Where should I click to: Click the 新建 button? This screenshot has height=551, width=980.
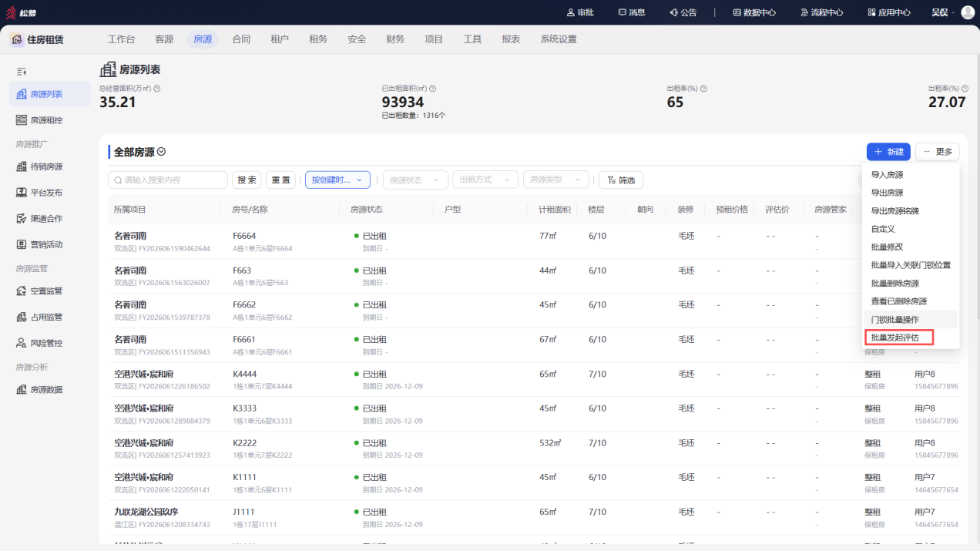tap(888, 152)
